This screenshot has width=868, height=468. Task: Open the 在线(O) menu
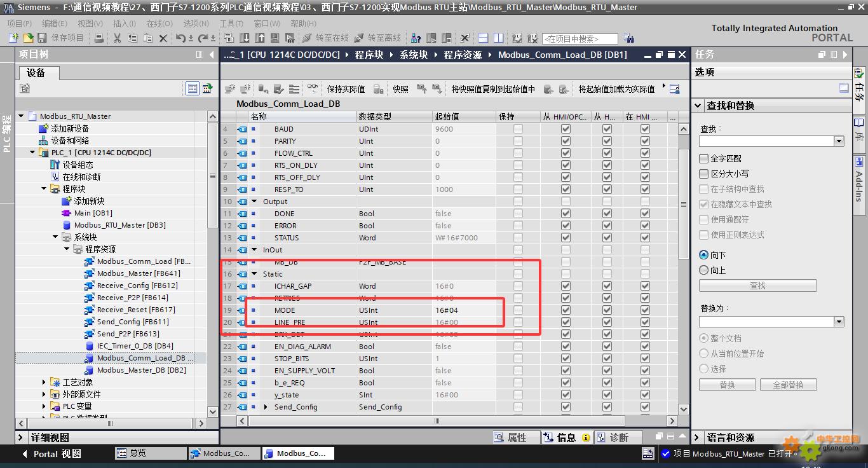pyautogui.click(x=159, y=24)
